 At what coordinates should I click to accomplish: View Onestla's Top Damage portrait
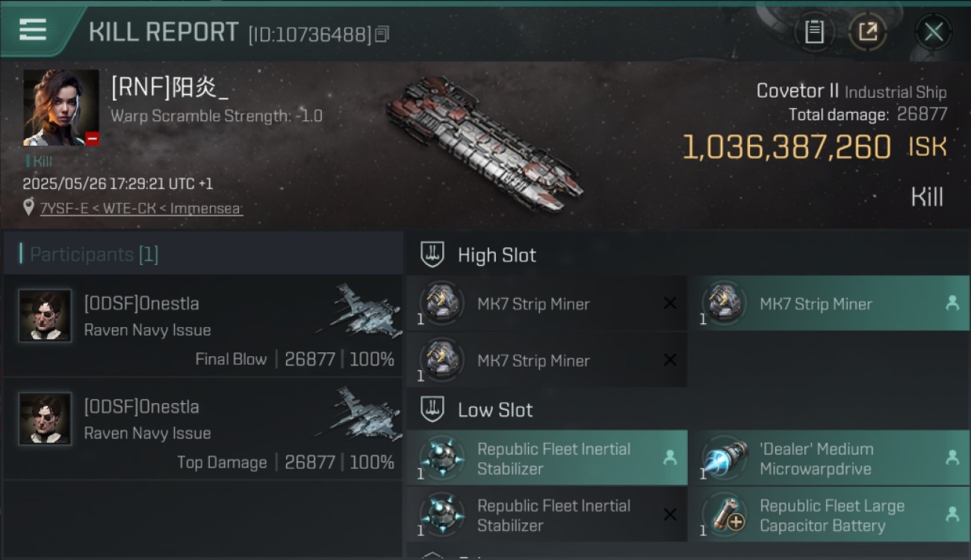(x=45, y=419)
